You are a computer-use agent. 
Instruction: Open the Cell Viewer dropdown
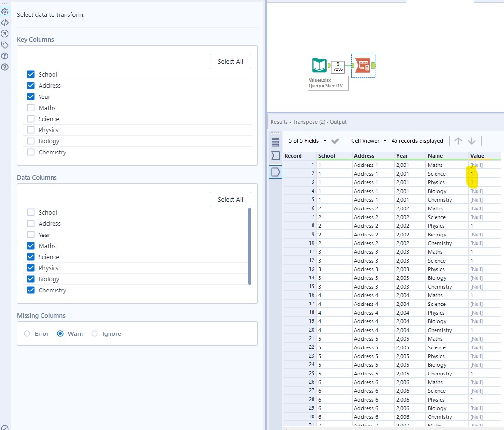click(x=368, y=140)
